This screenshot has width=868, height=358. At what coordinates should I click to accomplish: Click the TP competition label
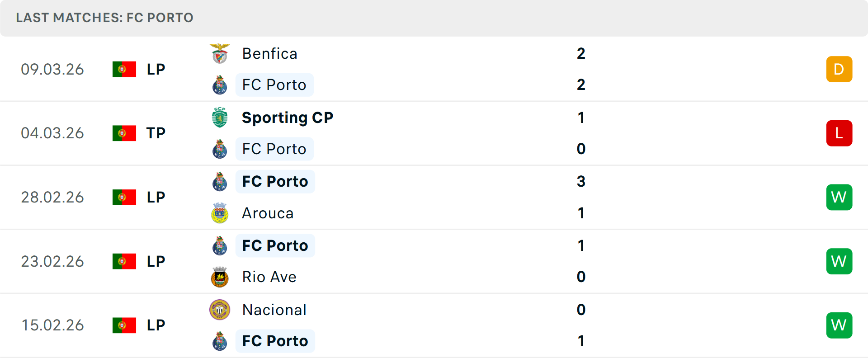point(156,133)
